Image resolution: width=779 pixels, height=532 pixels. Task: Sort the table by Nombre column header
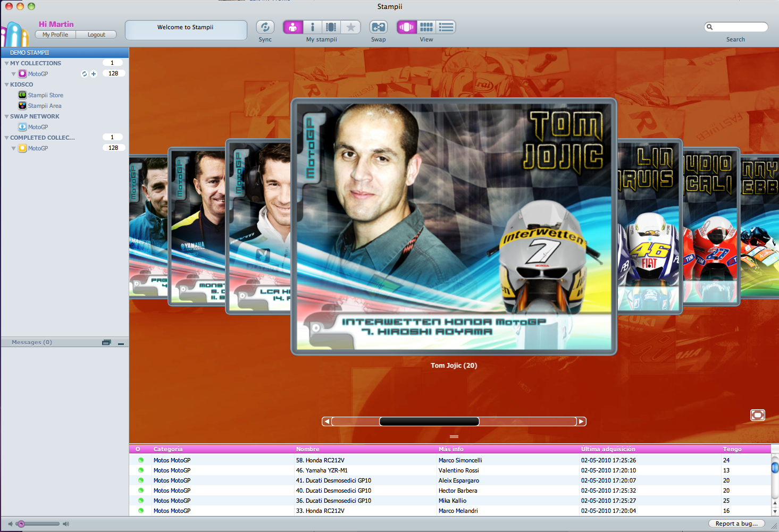click(308, 449)
